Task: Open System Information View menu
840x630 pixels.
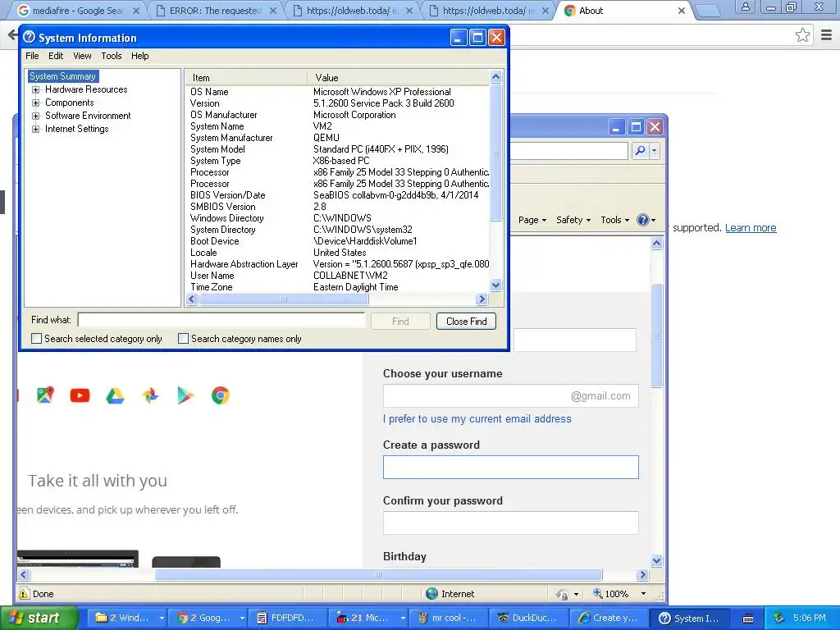Action: click(82, 56)
